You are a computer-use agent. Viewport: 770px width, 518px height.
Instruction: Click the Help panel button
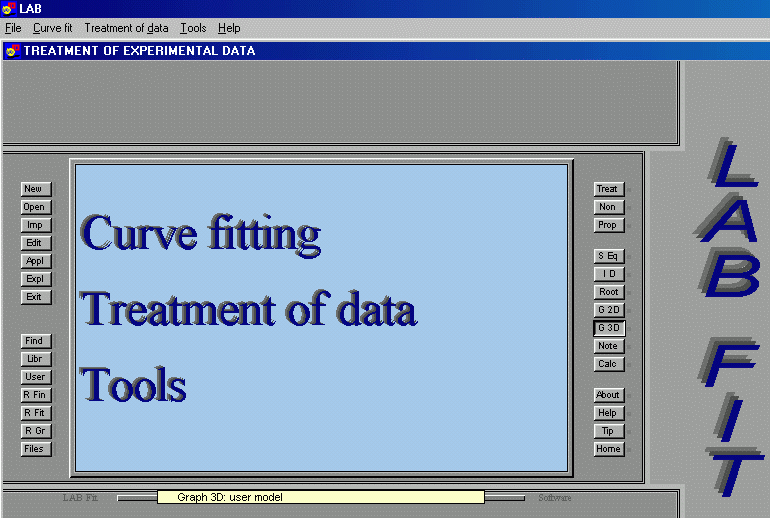coord(609,413)
